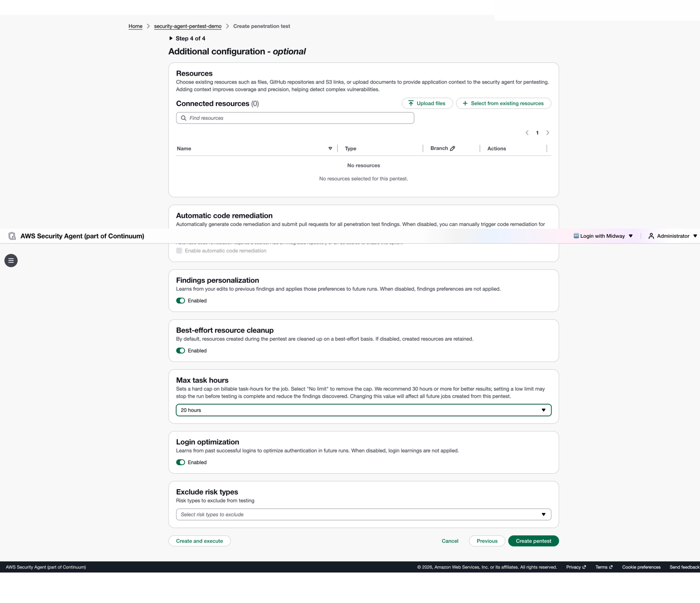
Task: Click Create and execute button
Action: pyautogui.click(x=199, y=541)
